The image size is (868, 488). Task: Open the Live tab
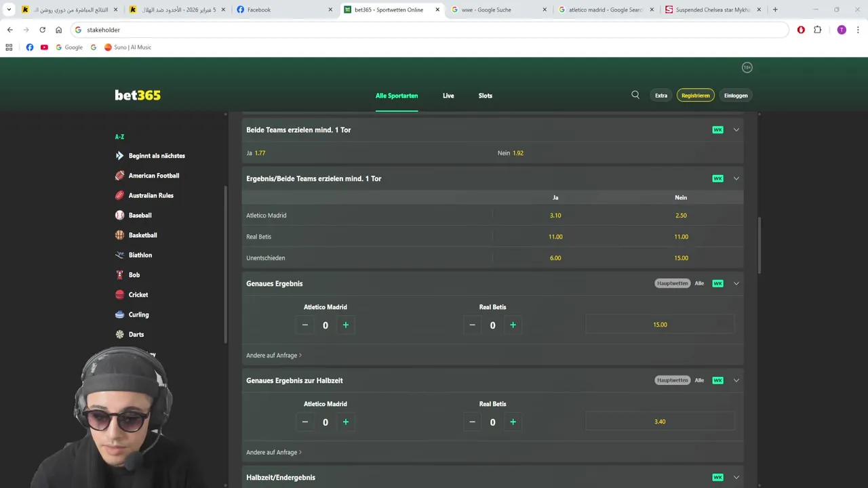pos(448,96)
